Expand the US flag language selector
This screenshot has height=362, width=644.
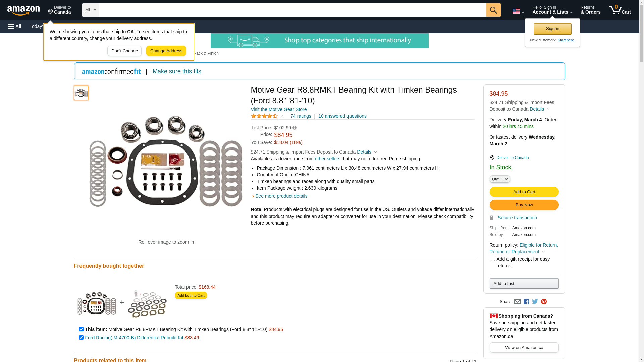pos(518,11)
